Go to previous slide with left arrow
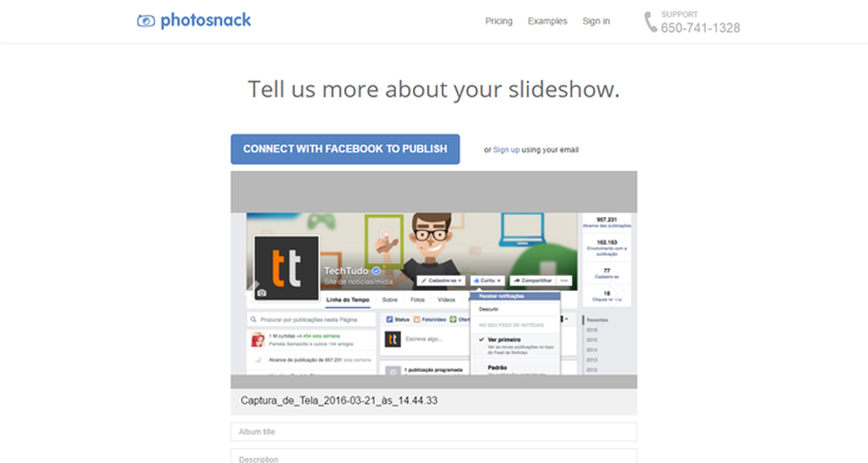The width and height of the screenshot is (868, 463). 252,293
